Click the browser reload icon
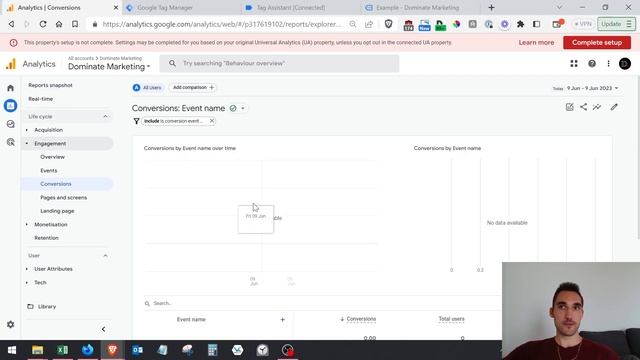The image size is (640, 360). pyautogui.click(x=43, y=24)
